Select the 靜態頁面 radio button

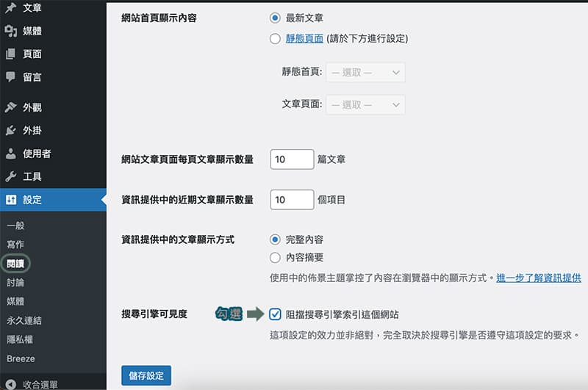pyautogui.click(x=275, y=39)
